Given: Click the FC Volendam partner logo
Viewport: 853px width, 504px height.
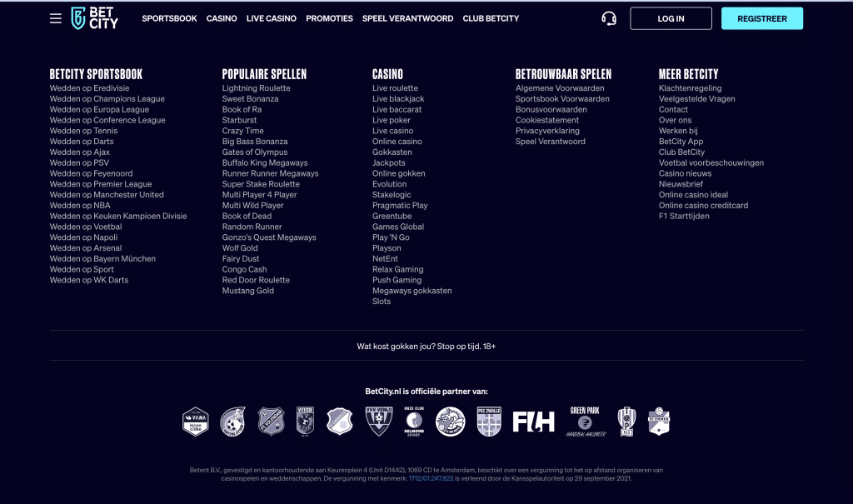Looking at the screenshot, I should pos(271,422).
